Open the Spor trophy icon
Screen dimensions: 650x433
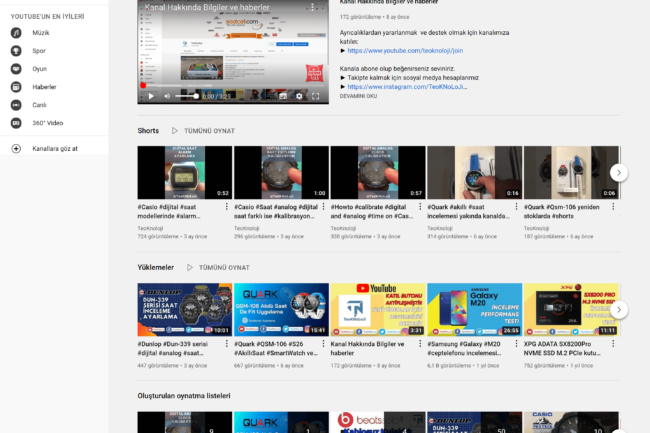[16, 51]
